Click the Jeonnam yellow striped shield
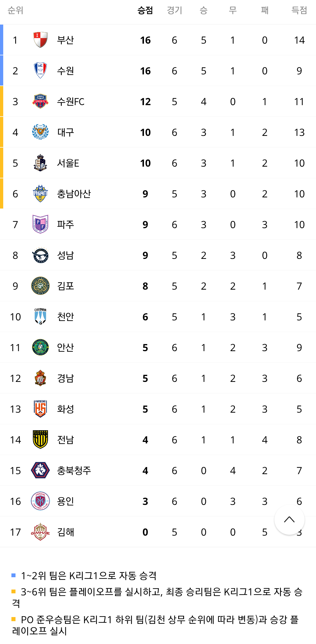The image size is (316, 644). (x=40, y=440)
